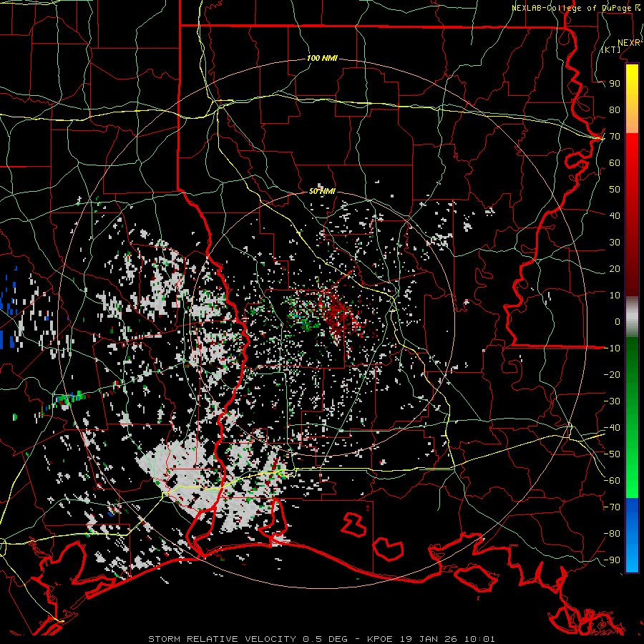Screen dimensions: 644x644
Task: Click the 0 value on velocity scale
Action: 618,321
